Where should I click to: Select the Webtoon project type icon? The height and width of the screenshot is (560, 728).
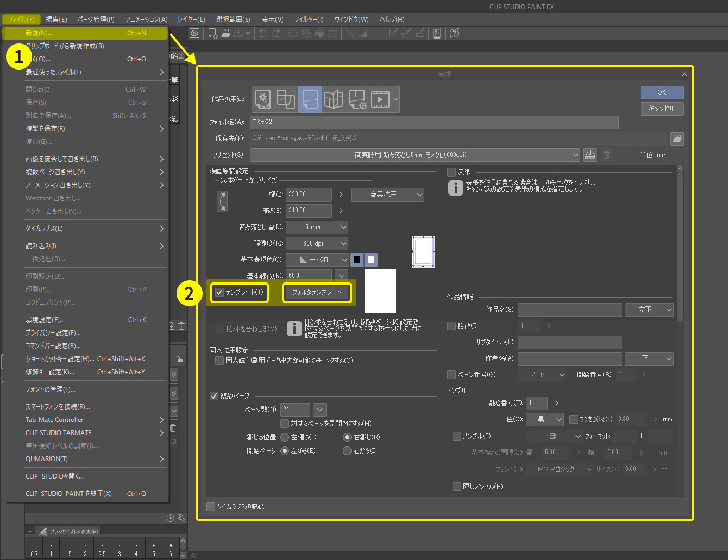pos(286,99)
